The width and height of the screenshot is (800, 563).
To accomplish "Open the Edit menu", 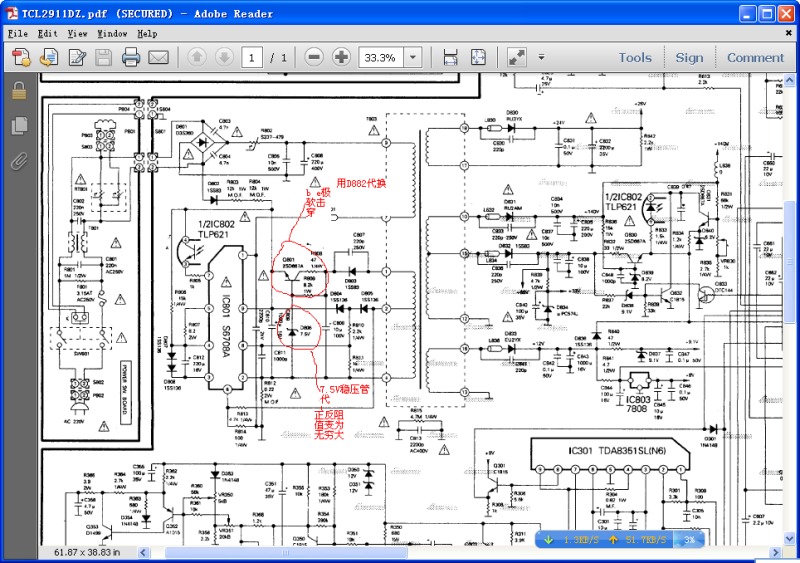I will pyautogui.click(x=47, y=34).
